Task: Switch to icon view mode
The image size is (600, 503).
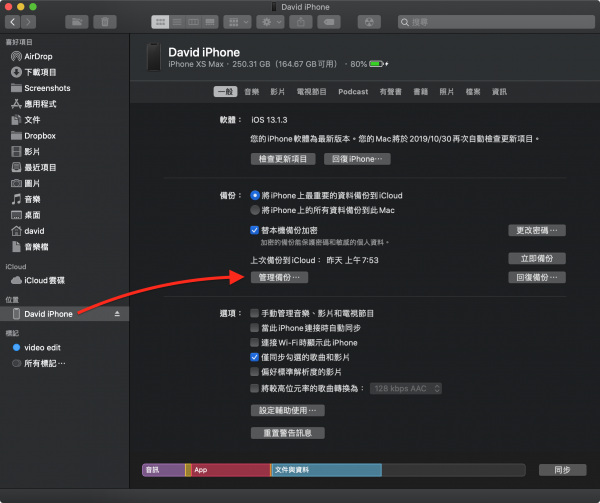Action: (160, 22)
